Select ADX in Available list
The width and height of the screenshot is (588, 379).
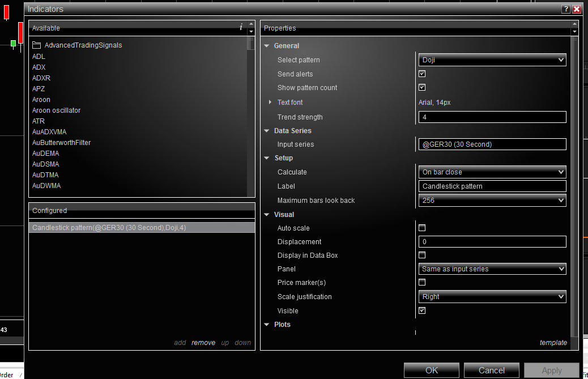[x=39, y=67]
